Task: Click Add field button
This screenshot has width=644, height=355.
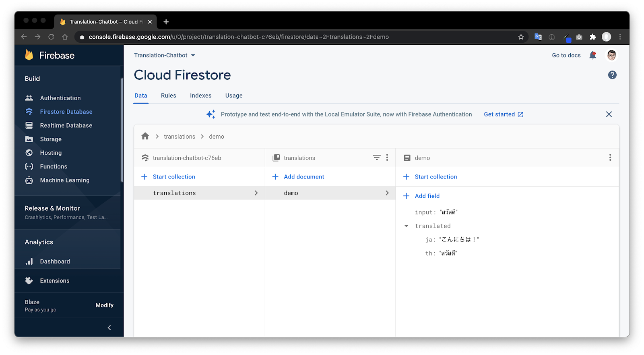Action: point(422,196)
